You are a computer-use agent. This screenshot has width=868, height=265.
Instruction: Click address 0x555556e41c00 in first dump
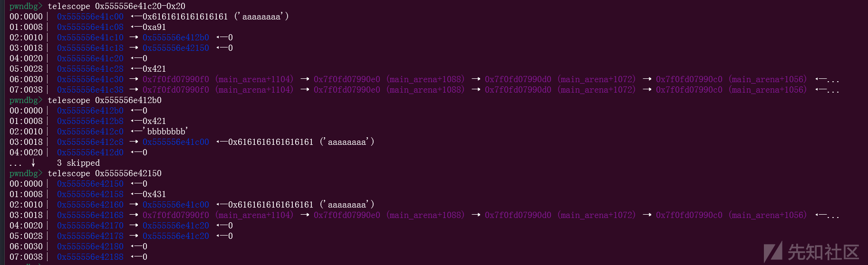(x=90, y=17)
